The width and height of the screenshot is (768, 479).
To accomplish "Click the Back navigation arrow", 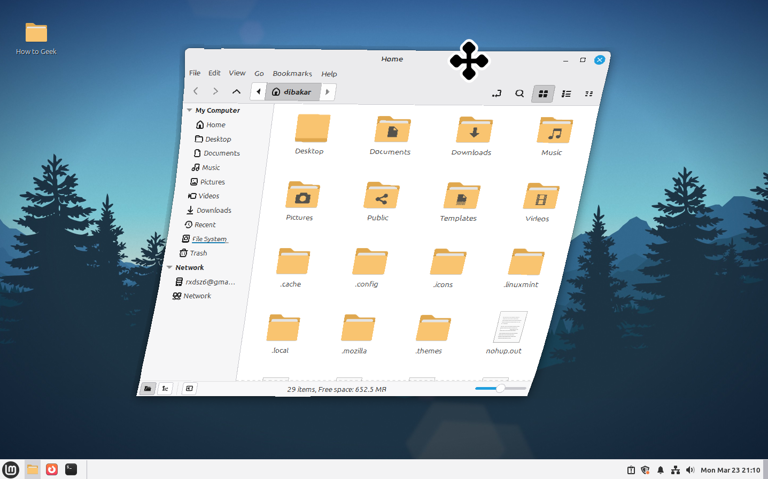I will [196, 91].
